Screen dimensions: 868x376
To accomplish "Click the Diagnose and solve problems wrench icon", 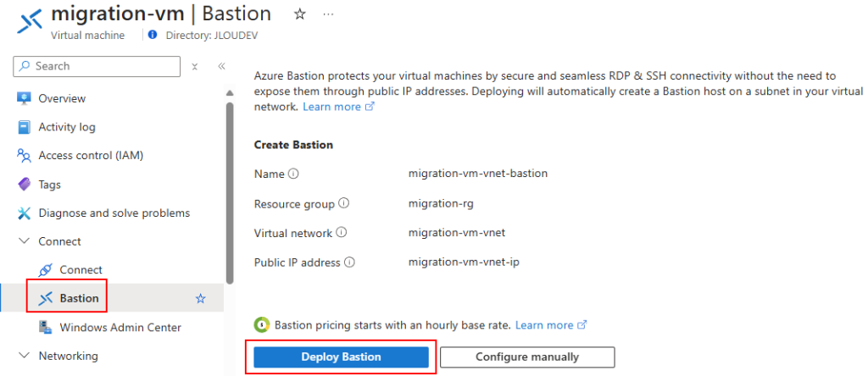I will [24, 213].
